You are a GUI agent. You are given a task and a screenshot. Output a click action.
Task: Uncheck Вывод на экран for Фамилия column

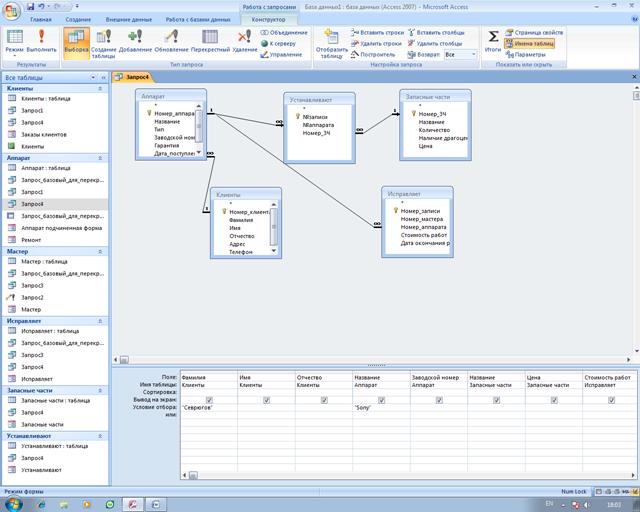[x=209, y=400]
